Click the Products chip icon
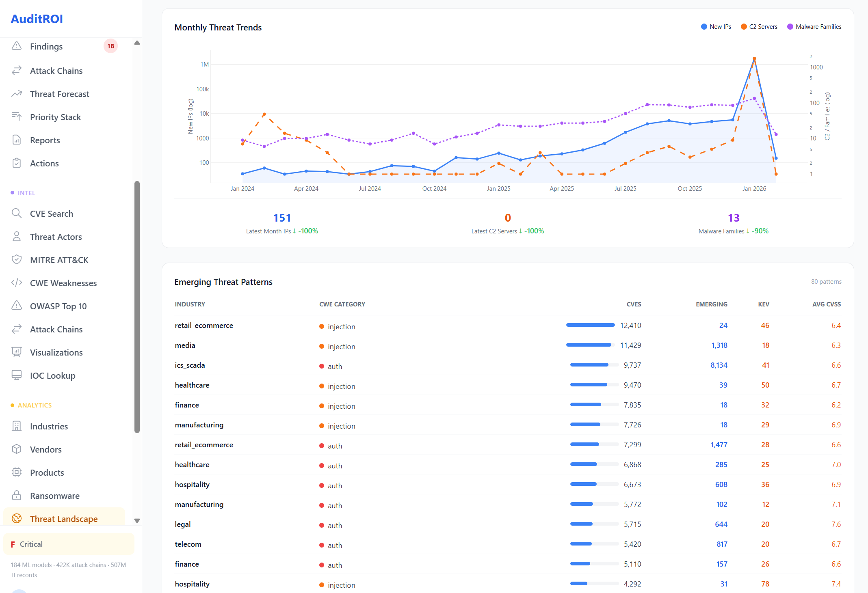868x593 pixels. coord(17,472)
